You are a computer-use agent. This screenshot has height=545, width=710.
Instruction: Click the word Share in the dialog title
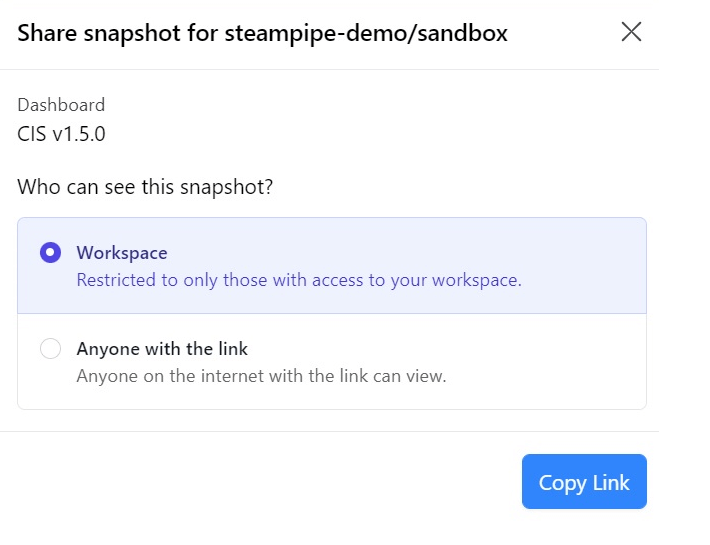click(47, 33)
